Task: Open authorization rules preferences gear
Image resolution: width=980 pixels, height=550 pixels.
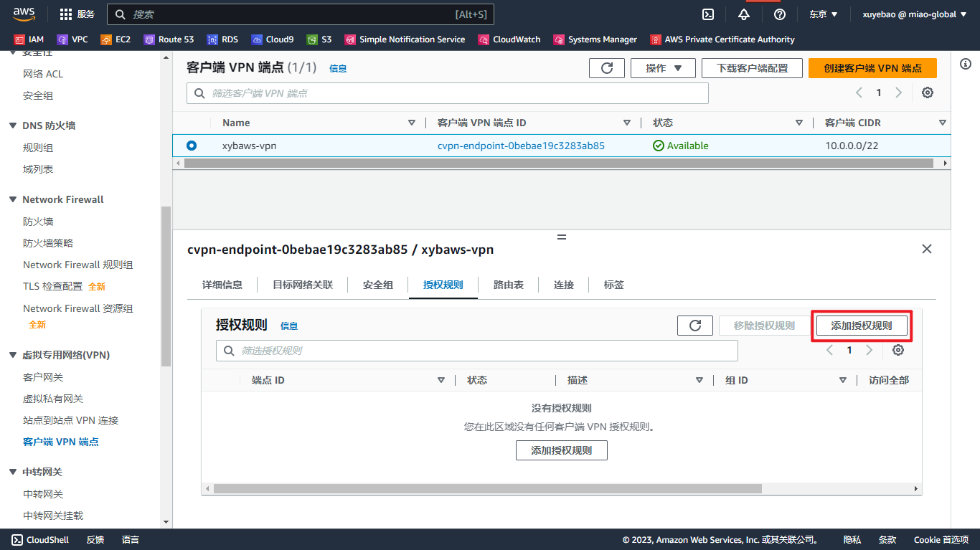Action: pos(898,350)
